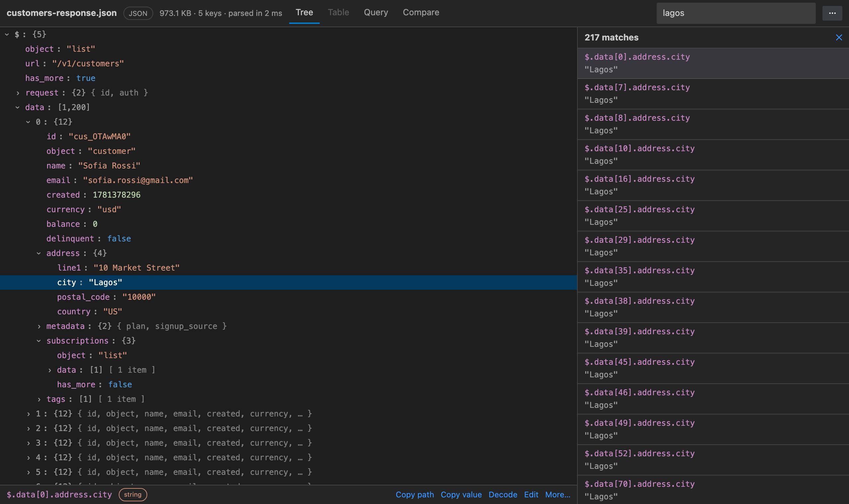Select the line1 "10 Market Street" row

pos(289,268)
